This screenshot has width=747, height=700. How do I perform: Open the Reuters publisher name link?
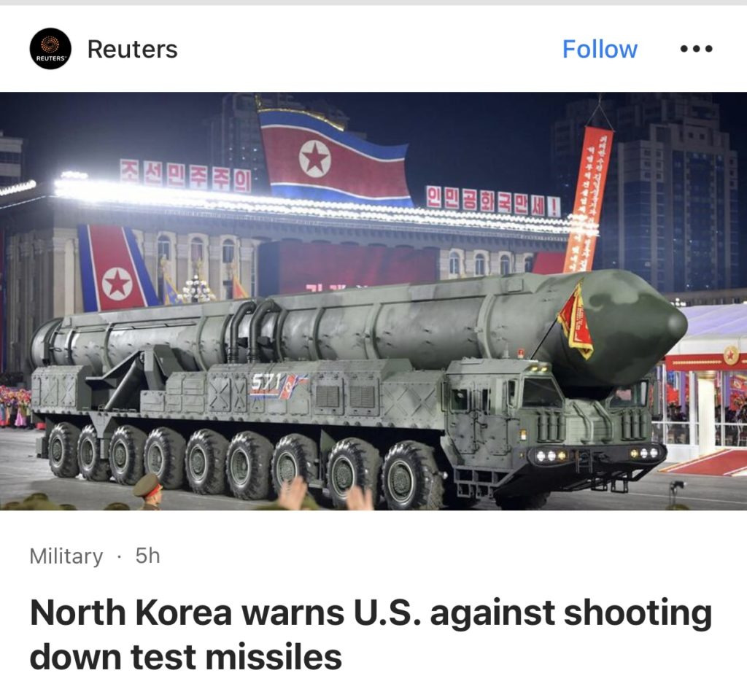click(132, 49)
